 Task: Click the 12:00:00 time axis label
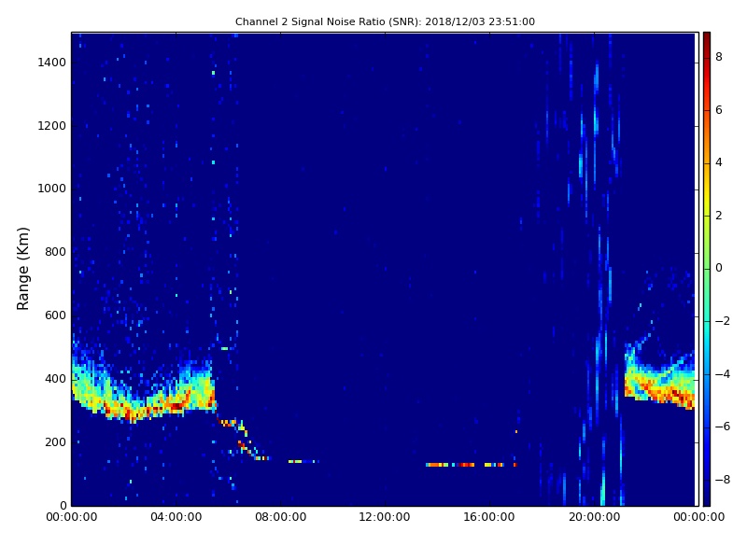[x=385, y=517]
